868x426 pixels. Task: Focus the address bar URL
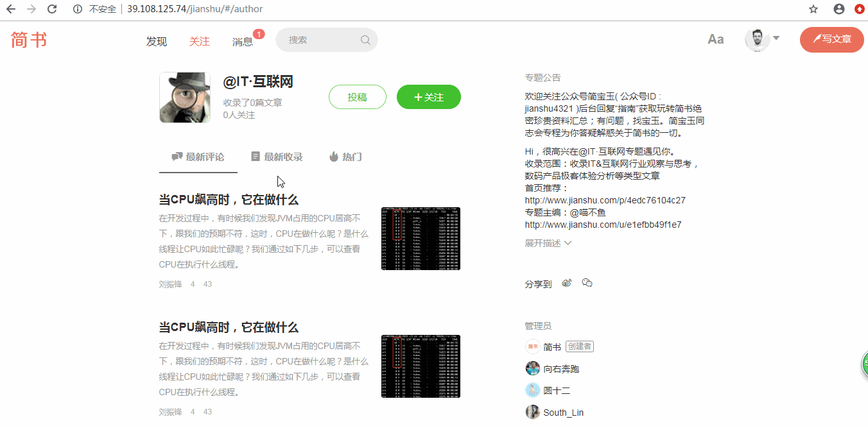[x=195, y=9]
